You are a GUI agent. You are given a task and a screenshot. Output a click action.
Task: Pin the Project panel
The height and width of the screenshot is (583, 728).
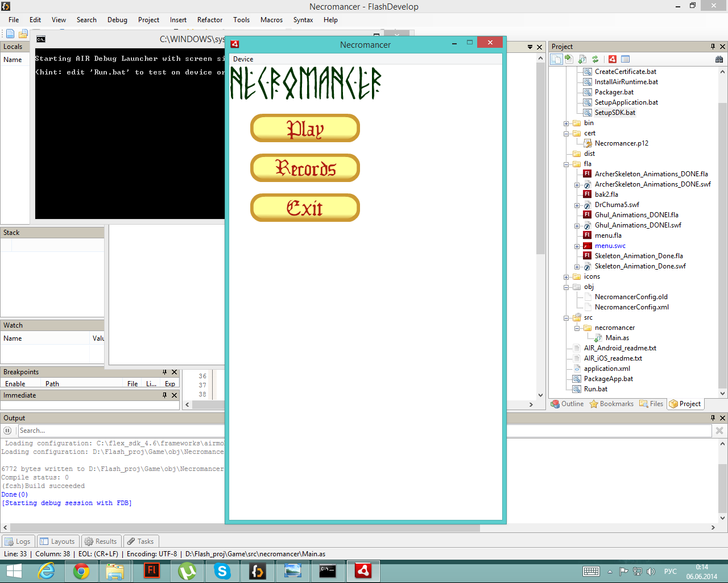point(713,47)
